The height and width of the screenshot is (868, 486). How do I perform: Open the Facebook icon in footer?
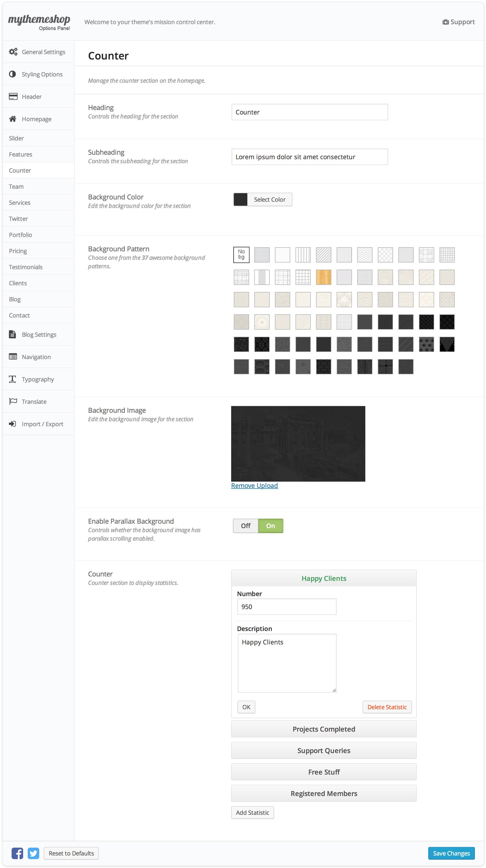[17, 853]
